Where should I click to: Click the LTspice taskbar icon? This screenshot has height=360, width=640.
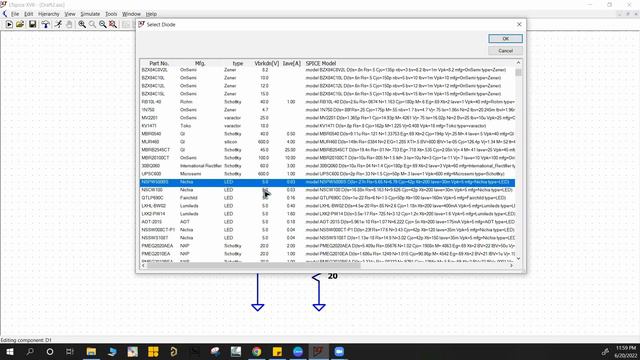tap(318, 351)
